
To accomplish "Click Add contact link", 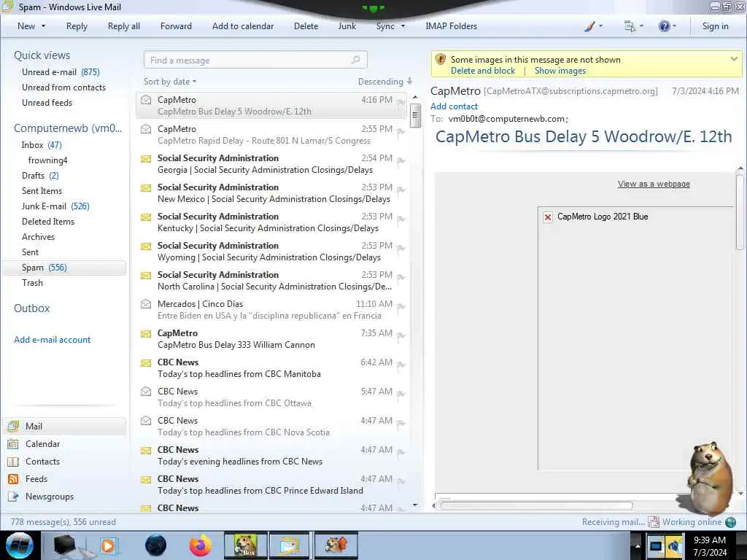I will 454,106.
